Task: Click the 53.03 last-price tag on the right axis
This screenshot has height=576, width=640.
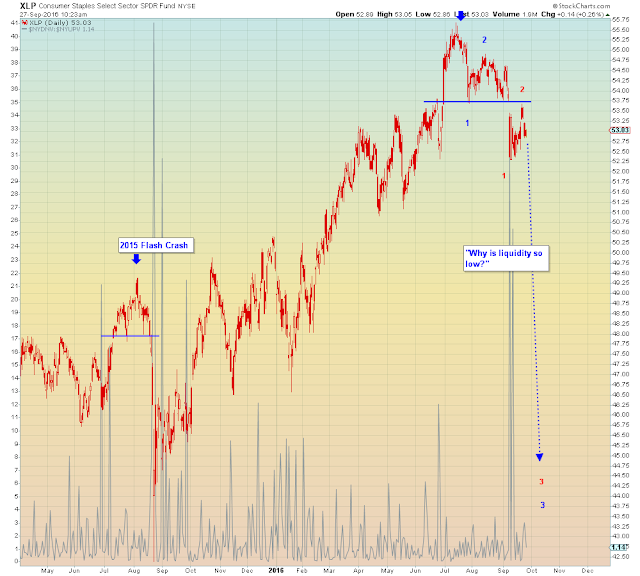Action: pyautogui.click(x=620, y=130)
